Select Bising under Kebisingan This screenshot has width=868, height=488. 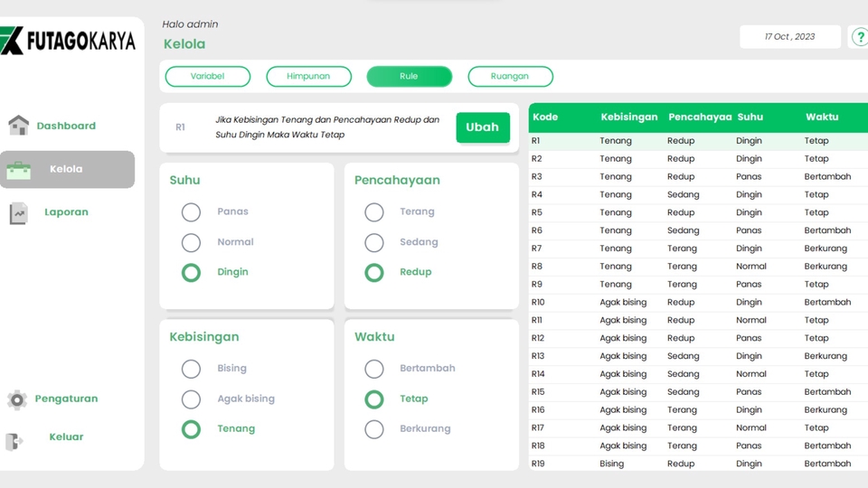click(191, 369)
